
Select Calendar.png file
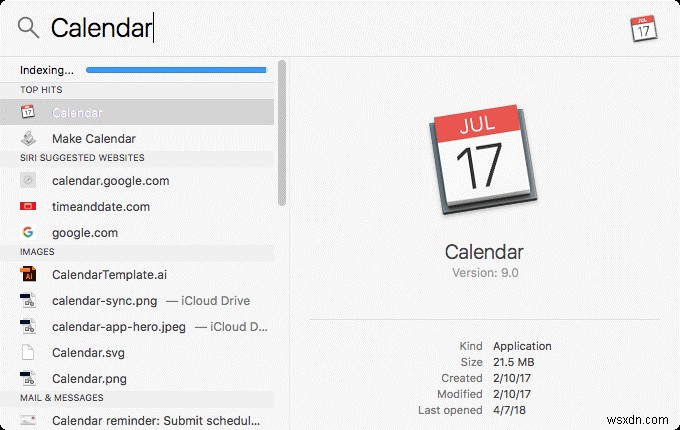click(137, 378)
